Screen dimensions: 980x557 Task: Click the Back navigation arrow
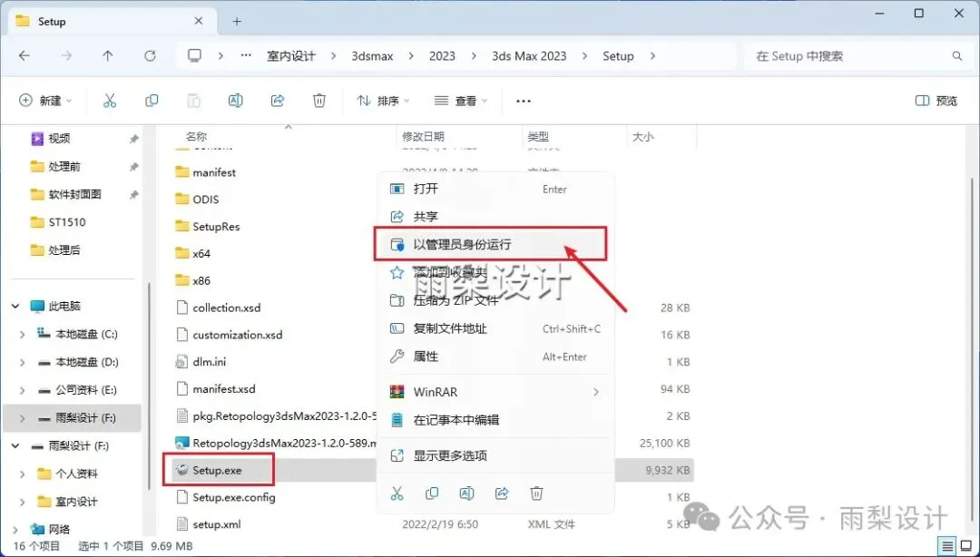(x=24, y=55)
